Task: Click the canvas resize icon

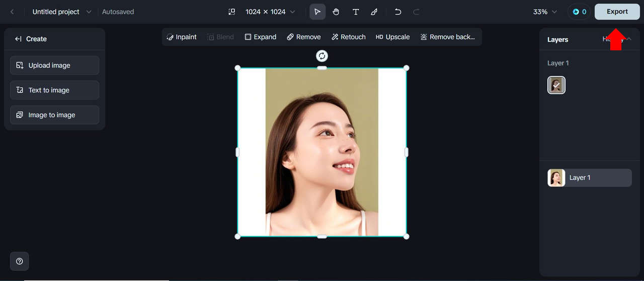Action: tap(232, 12)
